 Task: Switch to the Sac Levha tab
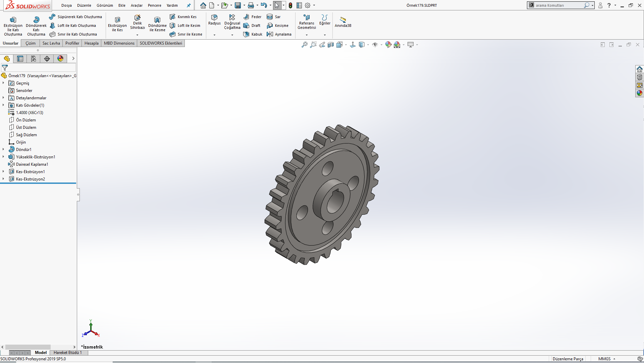51,43
